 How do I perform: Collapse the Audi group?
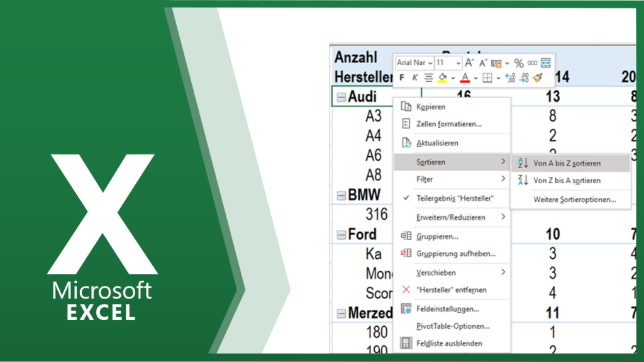click(x=341, y=98)
